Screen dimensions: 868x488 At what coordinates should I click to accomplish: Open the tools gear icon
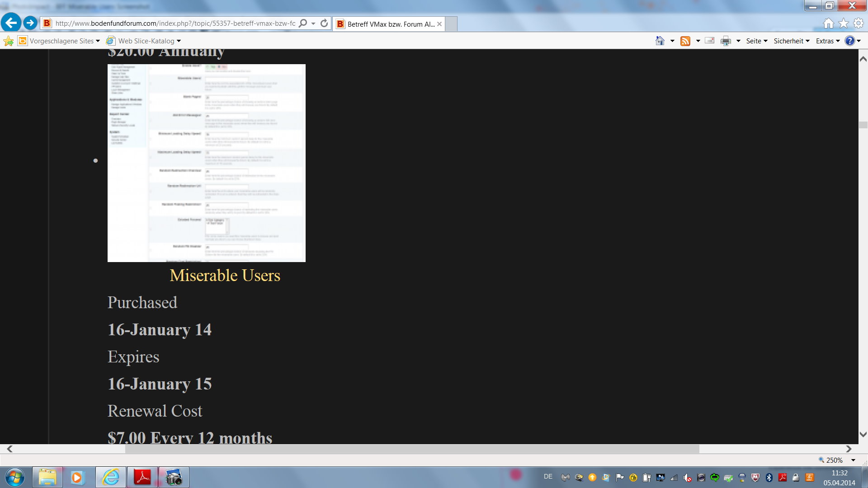tap(859, 23)
